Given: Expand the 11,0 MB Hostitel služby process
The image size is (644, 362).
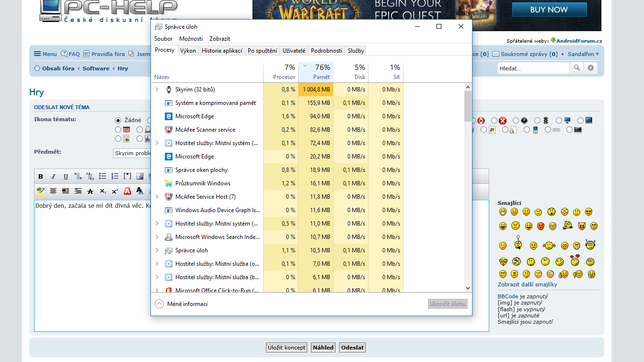Looking at the screenshot, I should (157, 223).
